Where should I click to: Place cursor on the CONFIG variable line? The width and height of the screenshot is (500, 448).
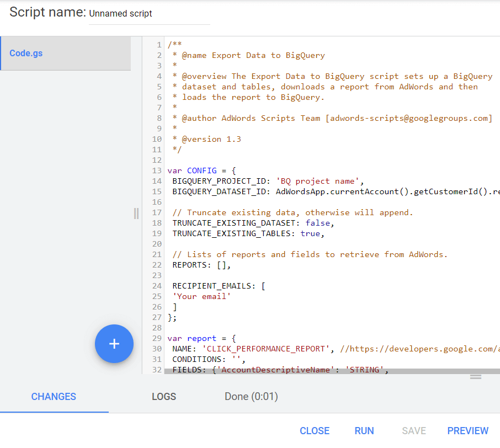point(201,170)
